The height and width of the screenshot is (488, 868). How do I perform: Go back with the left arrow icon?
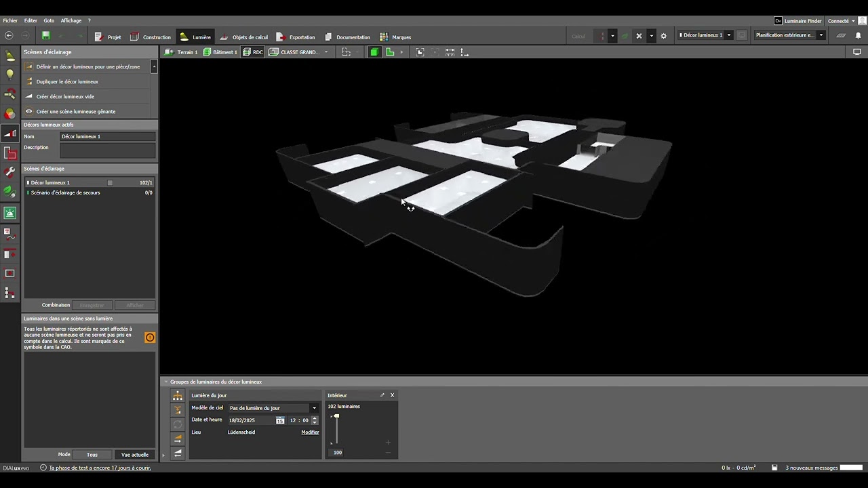(9, 36)
